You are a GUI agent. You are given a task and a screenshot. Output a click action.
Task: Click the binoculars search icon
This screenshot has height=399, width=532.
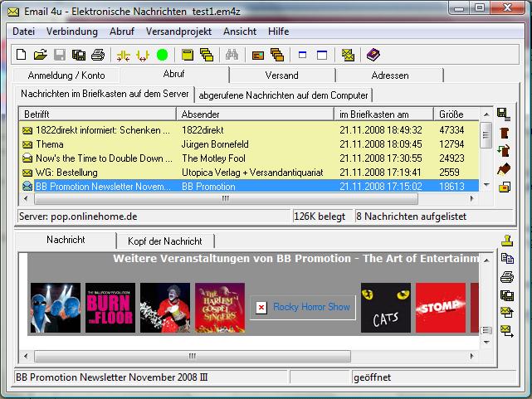(232, 55)
